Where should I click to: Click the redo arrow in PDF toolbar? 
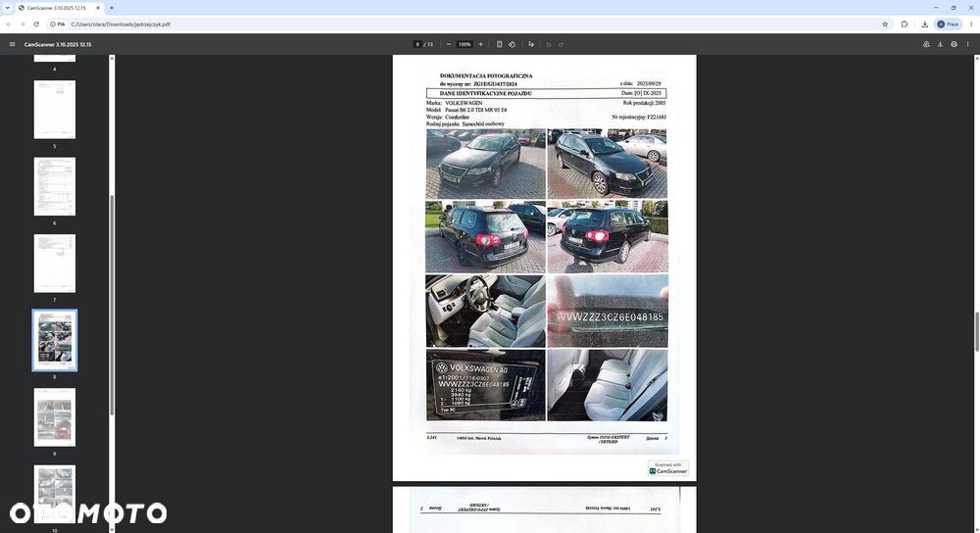point(561,44)
